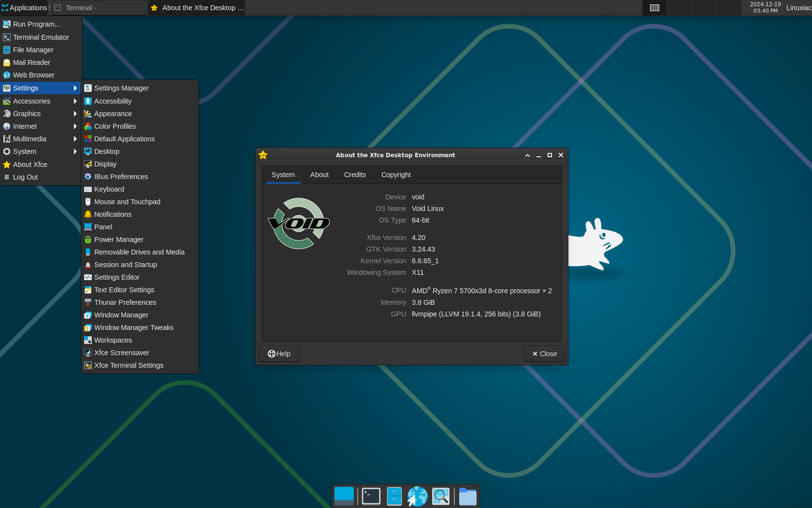This screenshot has width=812, height=508.
Task: Open the home folder icon in dock
Action: point(468,496)
